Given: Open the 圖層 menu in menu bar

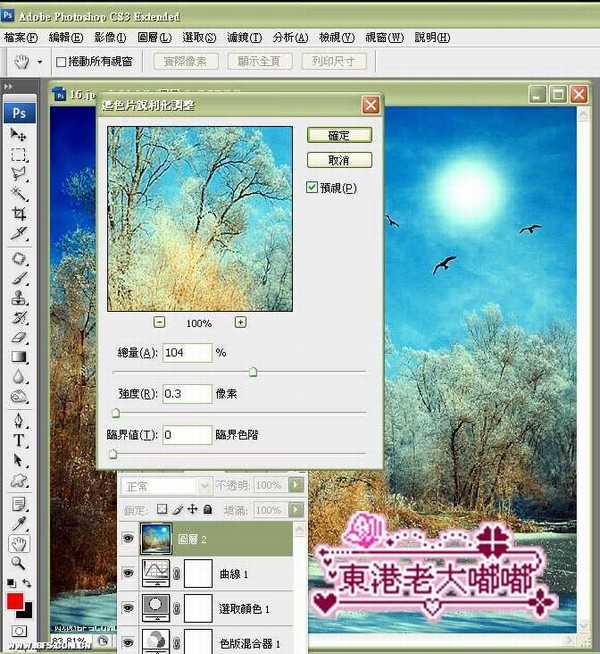Looking at the screenshot, I should click(153, 37).
